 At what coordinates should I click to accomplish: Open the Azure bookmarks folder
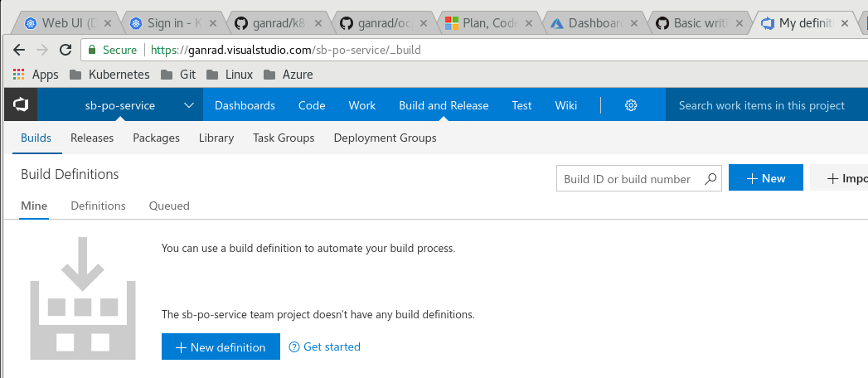tap(289, 74)
